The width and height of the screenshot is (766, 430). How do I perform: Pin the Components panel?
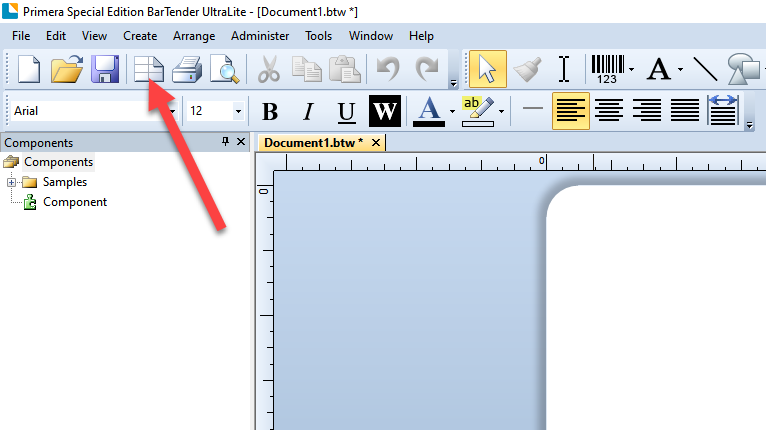(225, 142)
